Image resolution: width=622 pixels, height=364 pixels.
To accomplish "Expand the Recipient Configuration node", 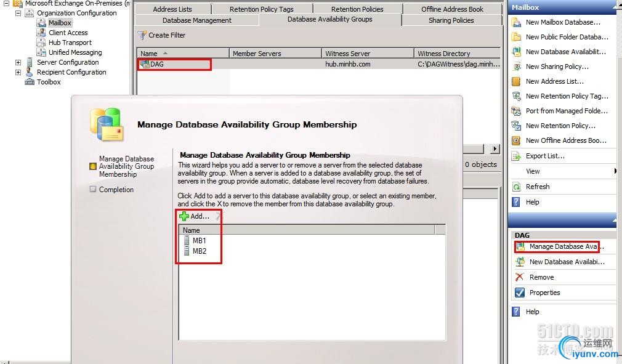I will (x=18, y=72).
